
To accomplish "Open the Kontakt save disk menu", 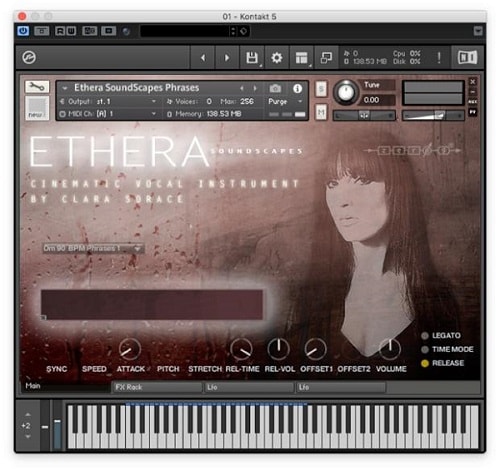I will pos(252,58).
